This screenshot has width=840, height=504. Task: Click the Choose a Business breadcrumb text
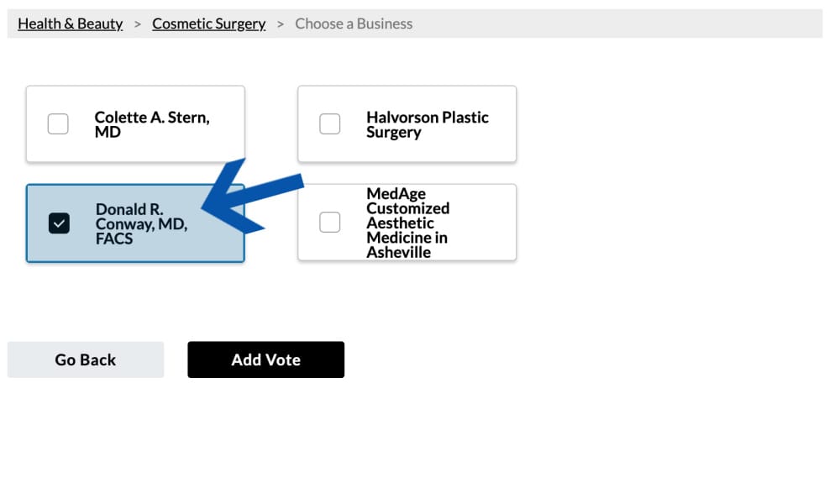354,24
